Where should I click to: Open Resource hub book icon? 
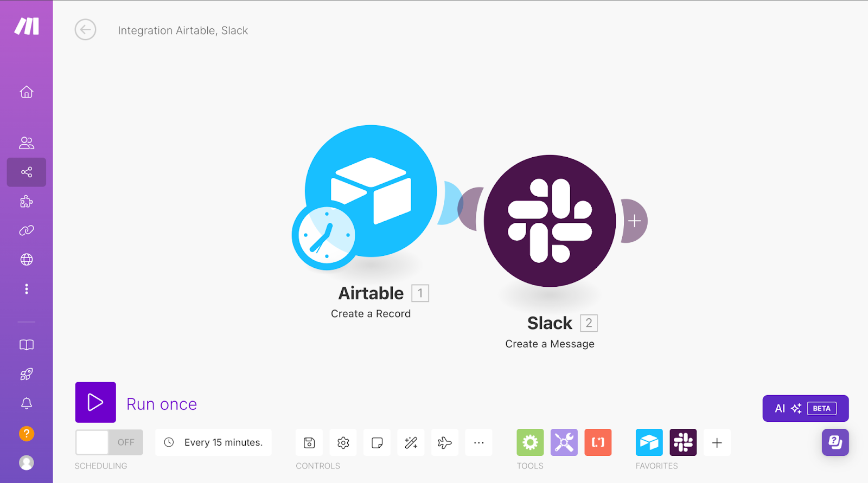[27, 345]
